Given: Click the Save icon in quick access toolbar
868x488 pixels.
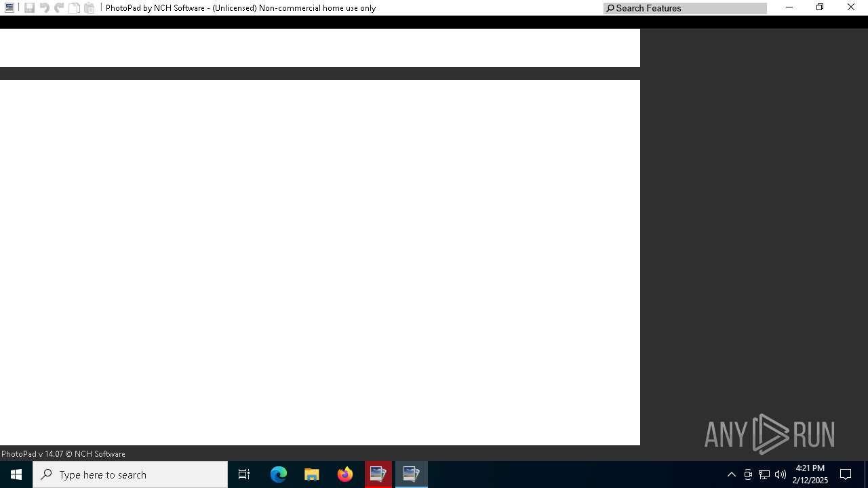Looking at the screenshot, I should click(x=29, y=7).
